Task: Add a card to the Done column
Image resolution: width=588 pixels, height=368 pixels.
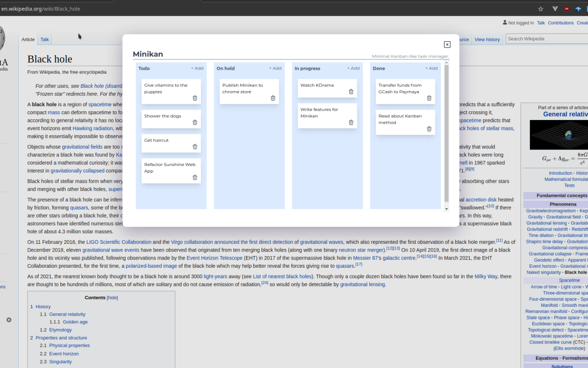Action: pos(431,69)
